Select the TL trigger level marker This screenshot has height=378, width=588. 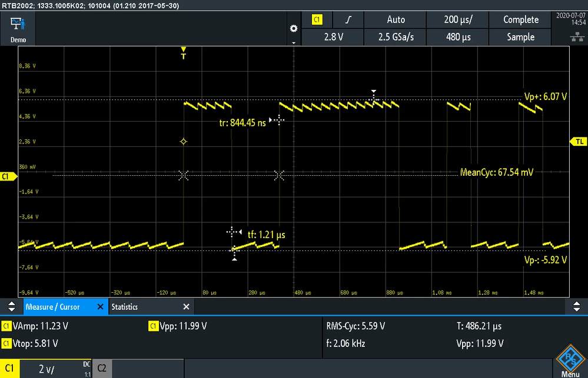click(x=579, y=142)
